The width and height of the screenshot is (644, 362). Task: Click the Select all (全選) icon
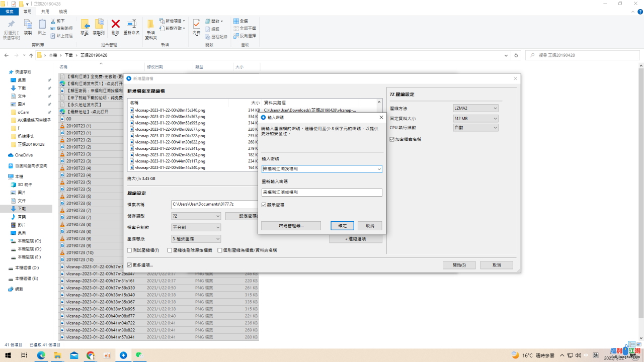pos(236,21)
